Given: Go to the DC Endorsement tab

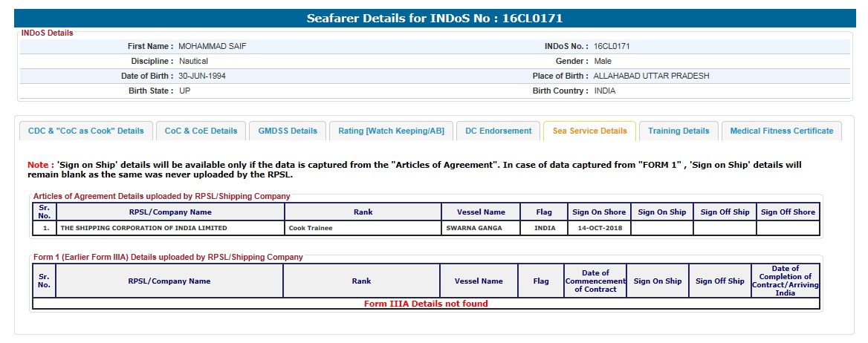Looking at the screenshot, I should pos(498,131).
